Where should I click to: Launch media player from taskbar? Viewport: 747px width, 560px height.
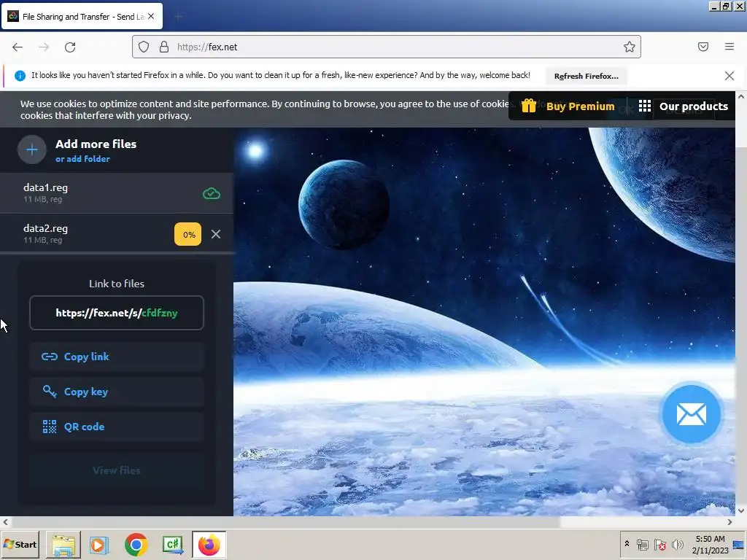[x=99, y=545]
